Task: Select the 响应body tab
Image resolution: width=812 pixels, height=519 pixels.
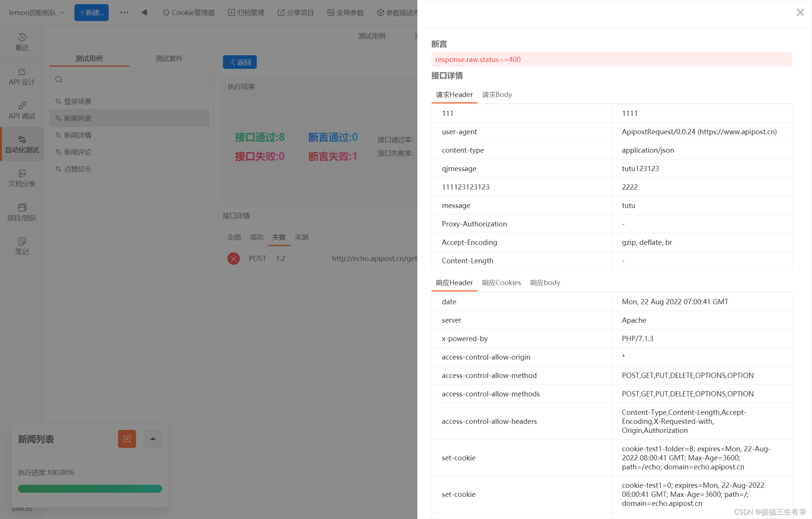Action: point(545,283)
